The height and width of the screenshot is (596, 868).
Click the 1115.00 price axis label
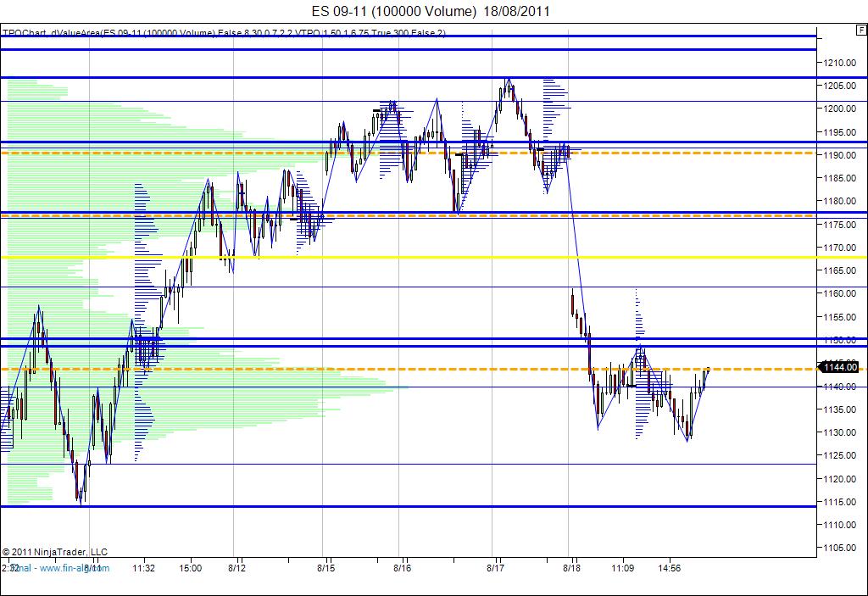pyautogui.click(x=839, y=502)
